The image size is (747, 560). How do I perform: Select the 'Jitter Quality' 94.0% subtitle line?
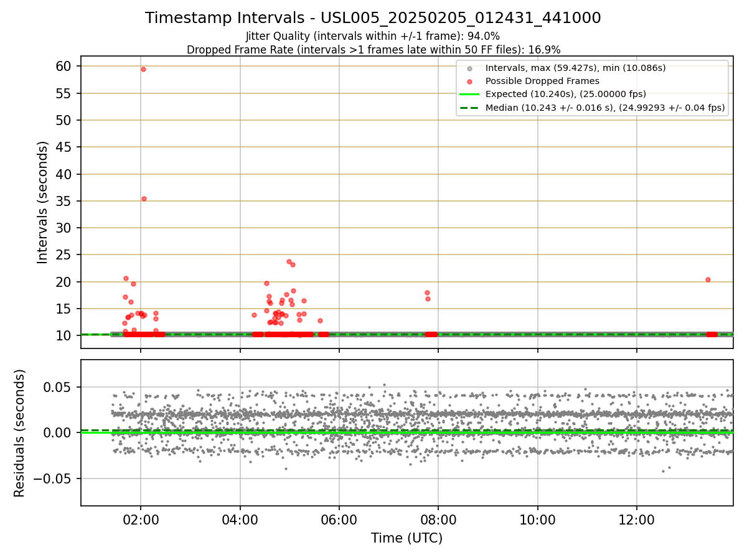click(x=373, y=36)
